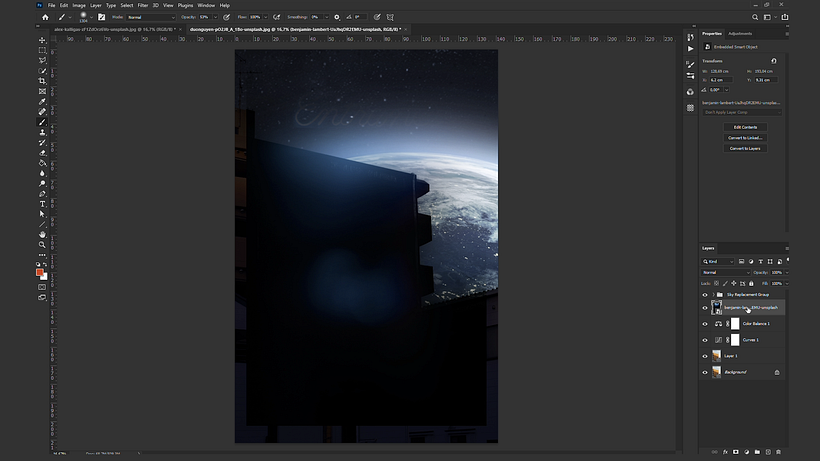
Task: Open the Edit Toolbar three-dots menu
Action: click(42, 255)
